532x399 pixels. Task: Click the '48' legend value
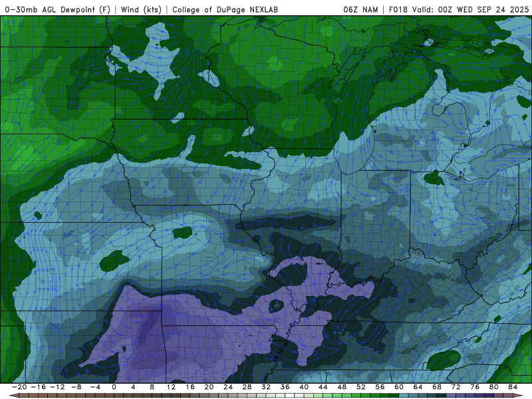[x=342, y=387]
